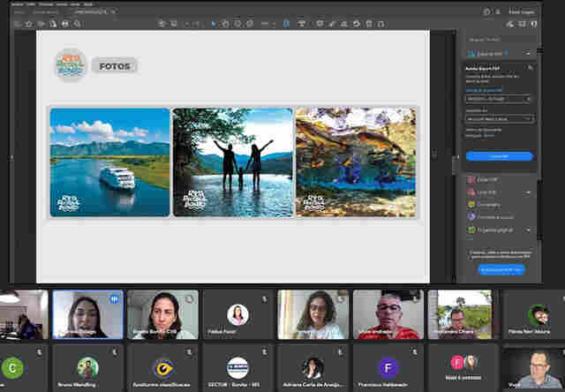This screenshot has width=565, height=392.
Task: Expand the left navigation pane handle
Action: [x=11, y=157]
